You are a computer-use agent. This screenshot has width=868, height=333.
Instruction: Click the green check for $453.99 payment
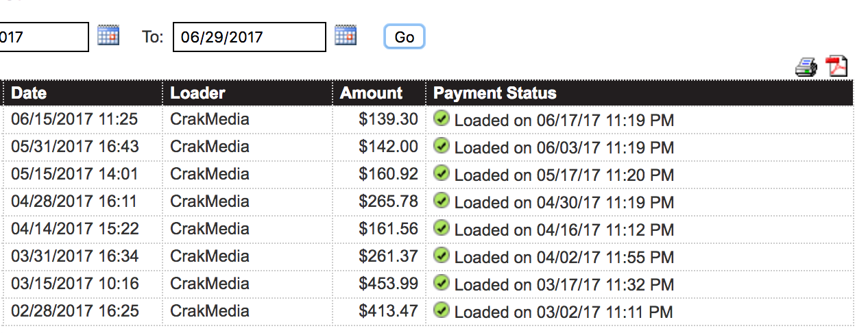pyautogui.click(x=442, y=283)
